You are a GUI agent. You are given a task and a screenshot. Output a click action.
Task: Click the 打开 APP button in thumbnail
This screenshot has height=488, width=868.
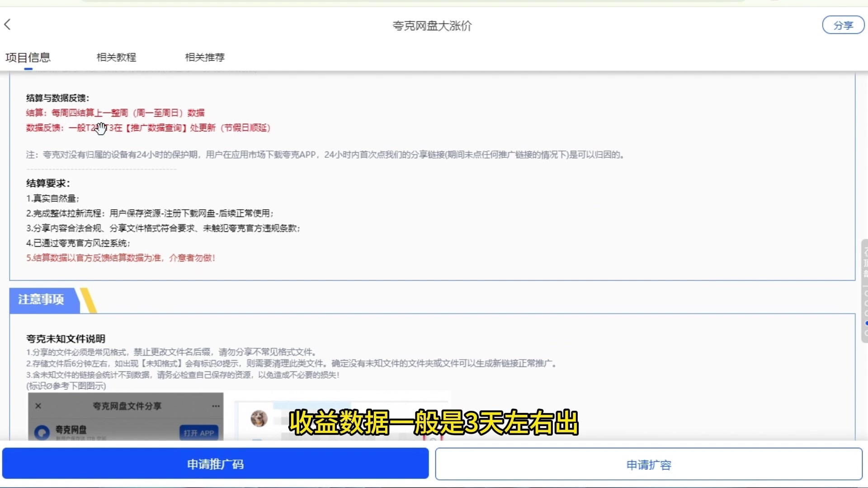pyautogui.click(x=199, y=432)
